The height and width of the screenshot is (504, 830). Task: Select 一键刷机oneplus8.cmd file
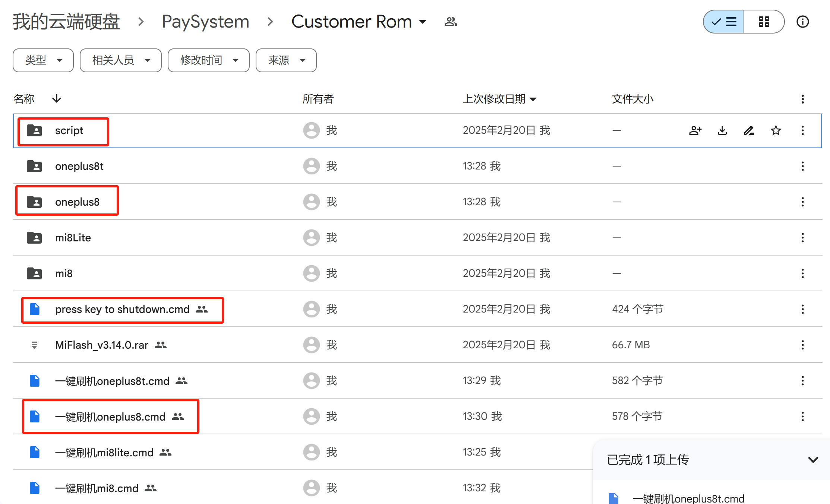417,416
